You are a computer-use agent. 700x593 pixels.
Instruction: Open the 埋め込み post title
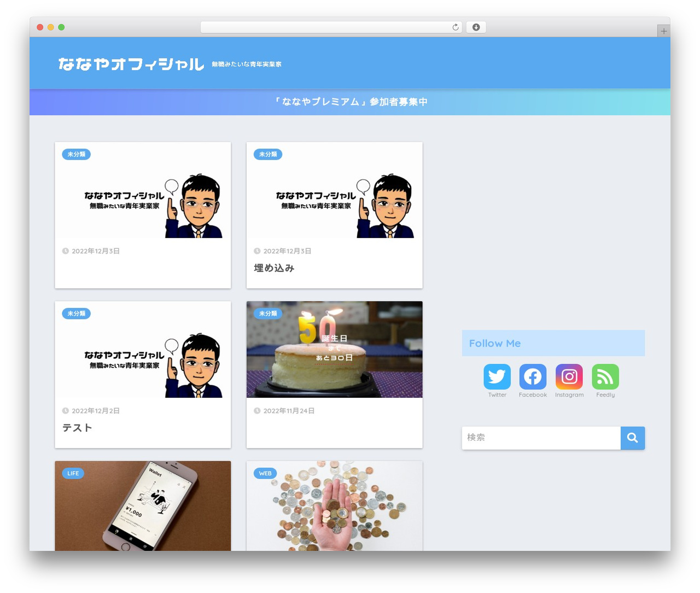pyautogui.click(x=274, y=268)
